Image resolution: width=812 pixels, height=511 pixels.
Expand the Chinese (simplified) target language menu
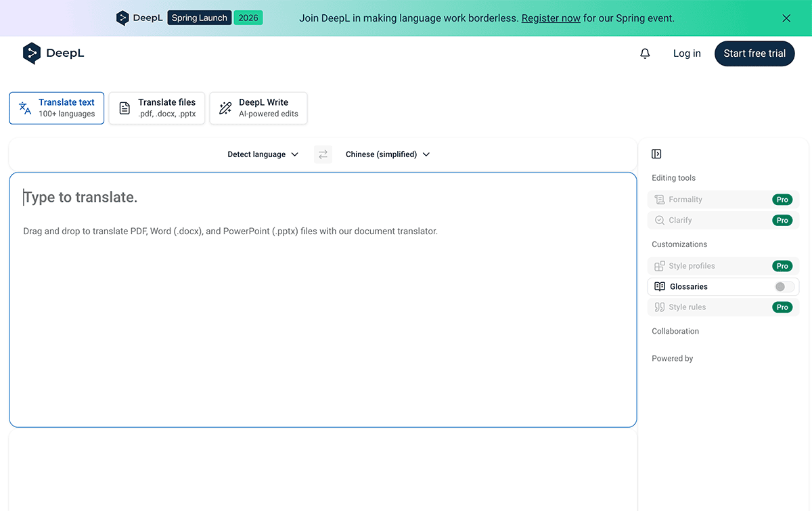click(x=387, y=154)
